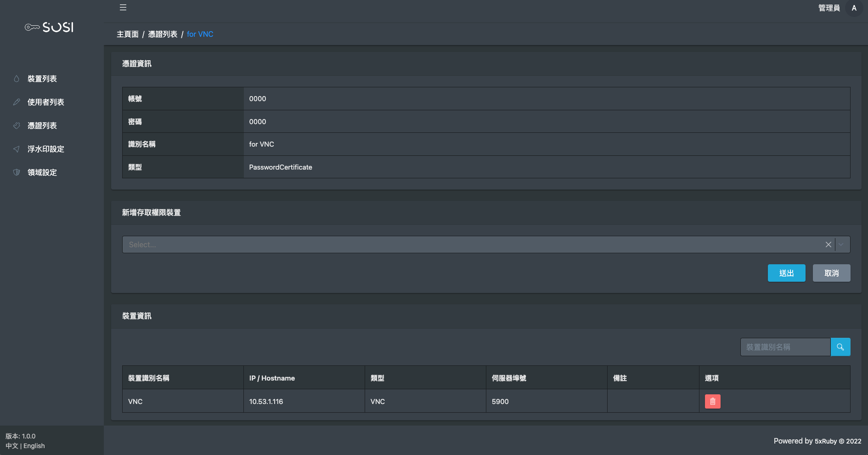Click the search magnifier button
The image size is (868, 455).
pyautogui.click(x=840, y=347)
